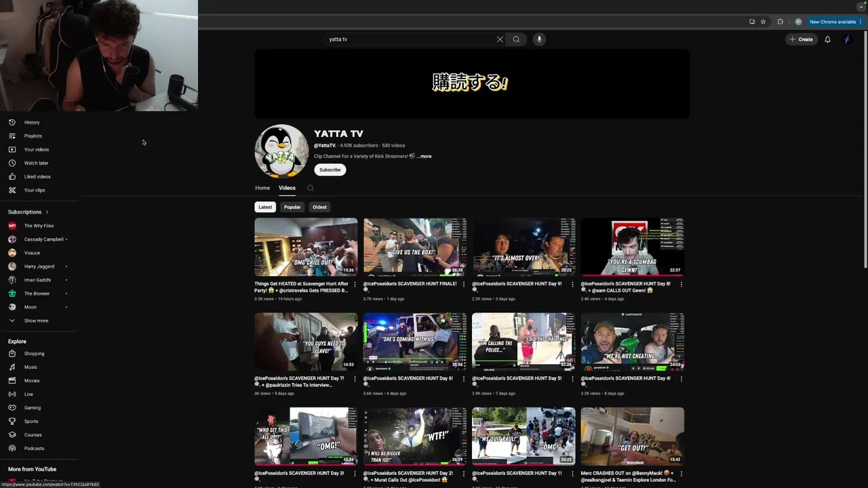Open the Watch later list
Screen dimensions: 868x488
(x=36, y=163)
